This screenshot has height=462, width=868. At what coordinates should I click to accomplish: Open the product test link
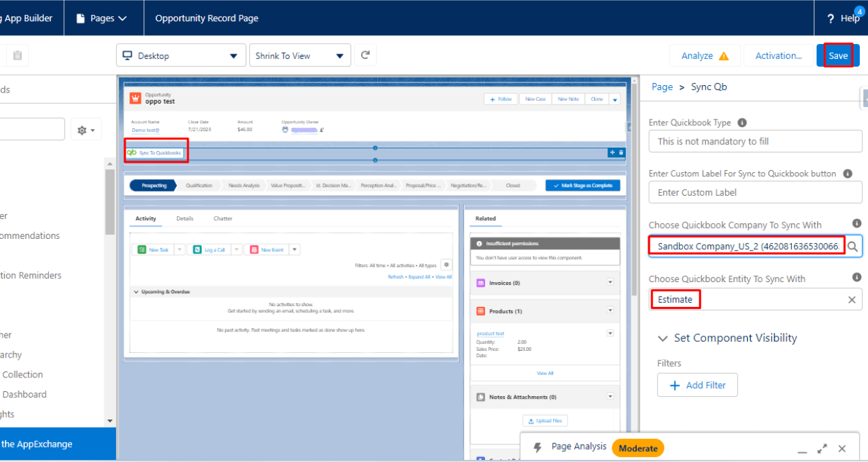490,334
